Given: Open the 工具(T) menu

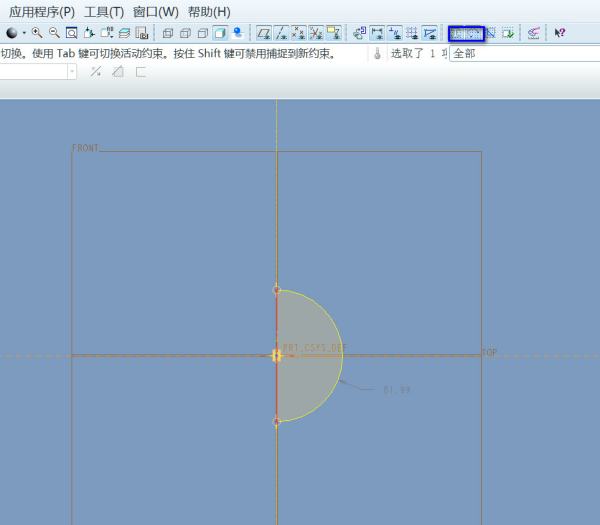Looking at the screenshot, I should 104,12.
